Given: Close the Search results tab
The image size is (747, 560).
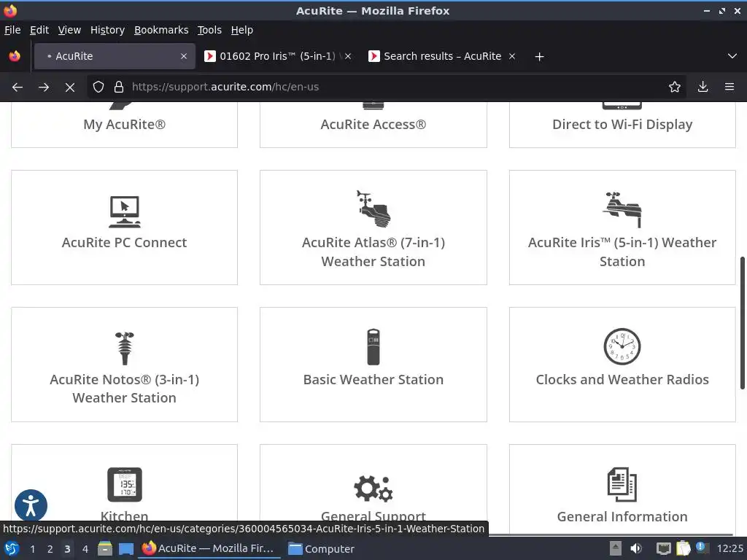Looking at the screenshot, I should (512, 56).
